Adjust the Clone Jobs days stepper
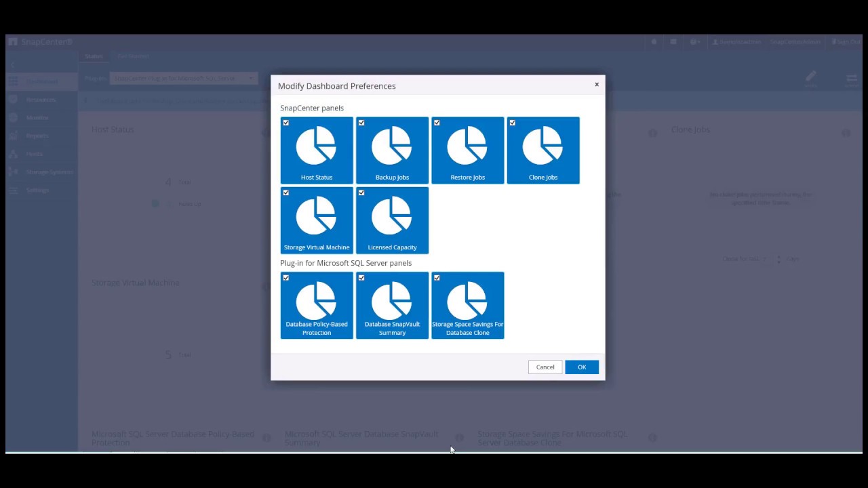Viewport: 868px width, 488px height. click(778, 259)
